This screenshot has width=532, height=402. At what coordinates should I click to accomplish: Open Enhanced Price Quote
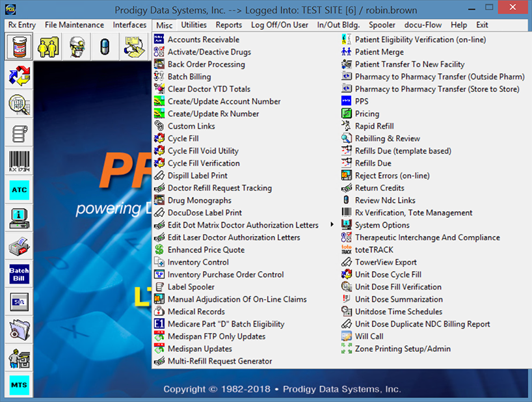(x=206, y=250)
